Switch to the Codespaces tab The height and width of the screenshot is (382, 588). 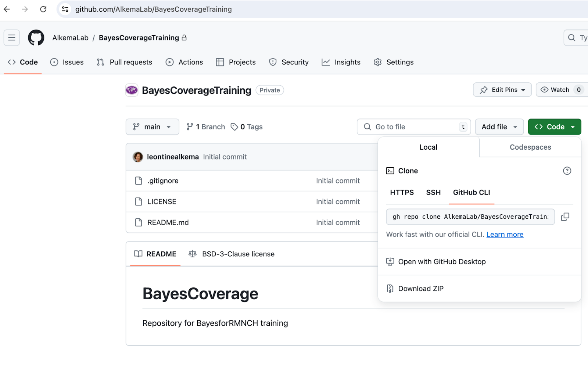pyautogui.click(x=530, y=147)
